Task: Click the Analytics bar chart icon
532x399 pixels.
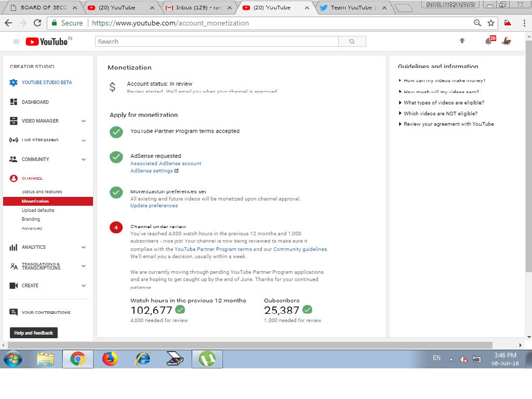Action: click(x=13, y=247)
